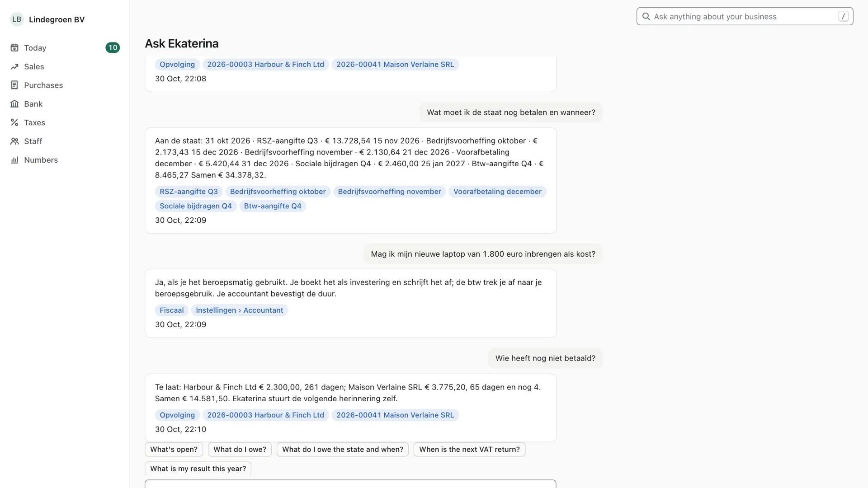
Task: Click the Today badge showing 10
Action: (x=113, y=48)
